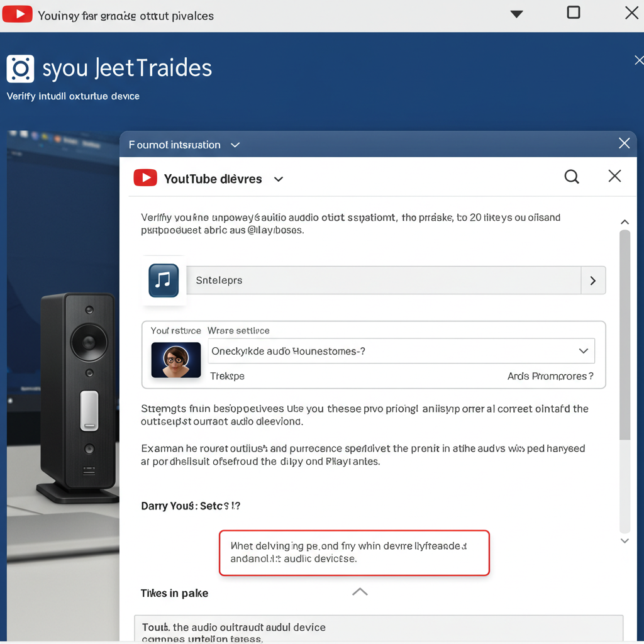Expand the Foumot intsrustion chevron
Viewport: 644px width, 644px height.
coord(235,145)
